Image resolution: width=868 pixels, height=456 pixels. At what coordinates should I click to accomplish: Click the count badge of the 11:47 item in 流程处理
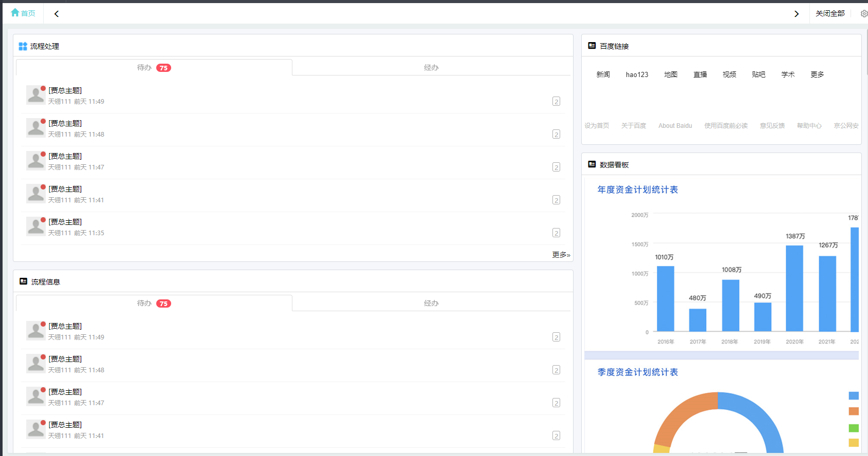tap(556, 167)
